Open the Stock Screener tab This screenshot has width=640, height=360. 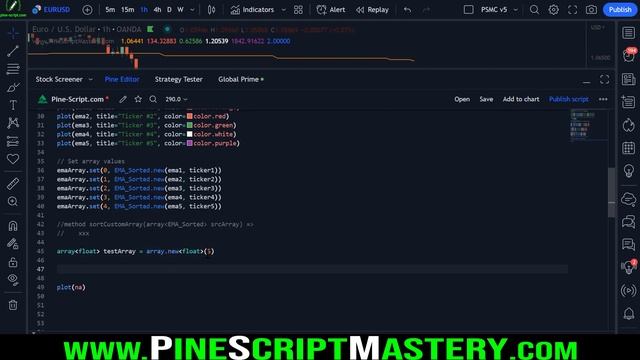point(59,79)
